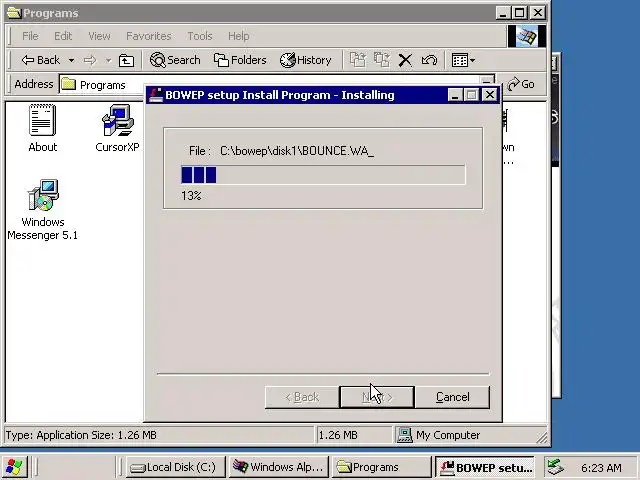The image size is (640, 480).
Task: Click the Undo toolbar icon
Action: [x=429, y=60]
